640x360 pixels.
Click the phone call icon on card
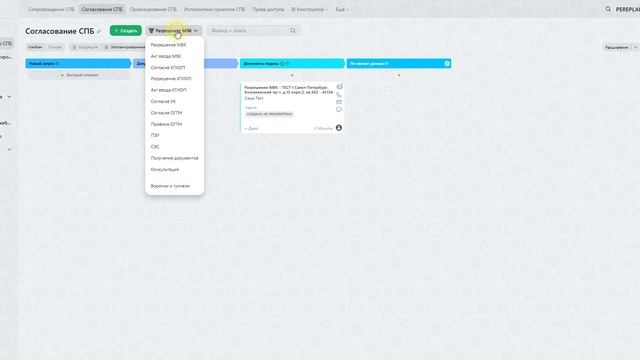[339, 95]
